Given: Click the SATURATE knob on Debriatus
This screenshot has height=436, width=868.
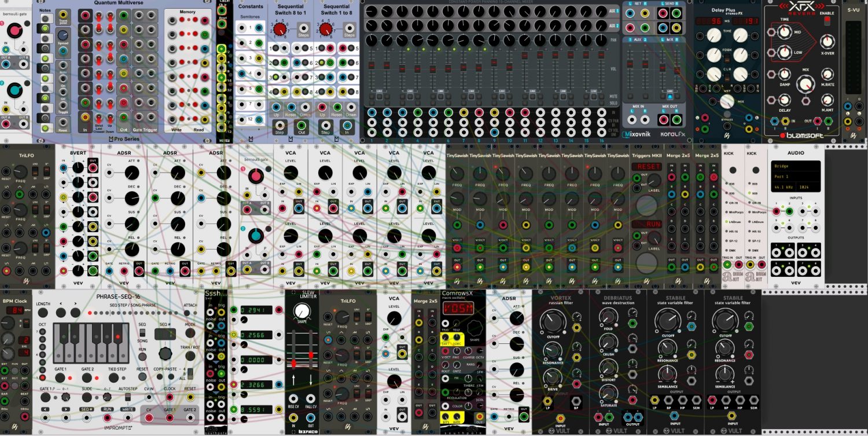Looking at the screenshot, I should pyautogui.click(x=607, y=394).
